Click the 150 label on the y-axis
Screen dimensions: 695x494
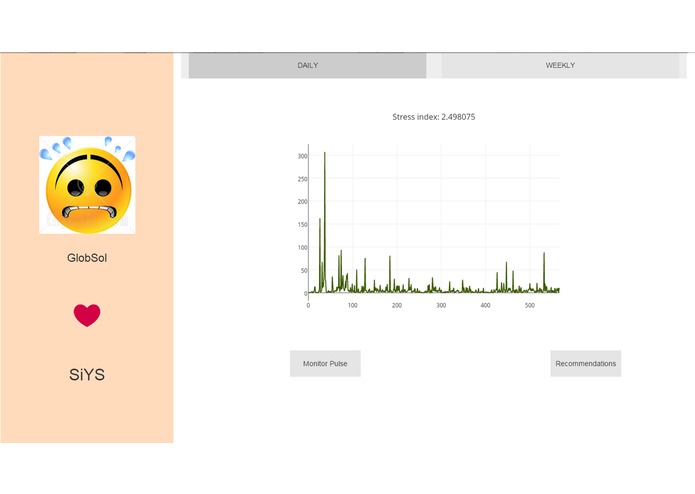coord(302,225)
